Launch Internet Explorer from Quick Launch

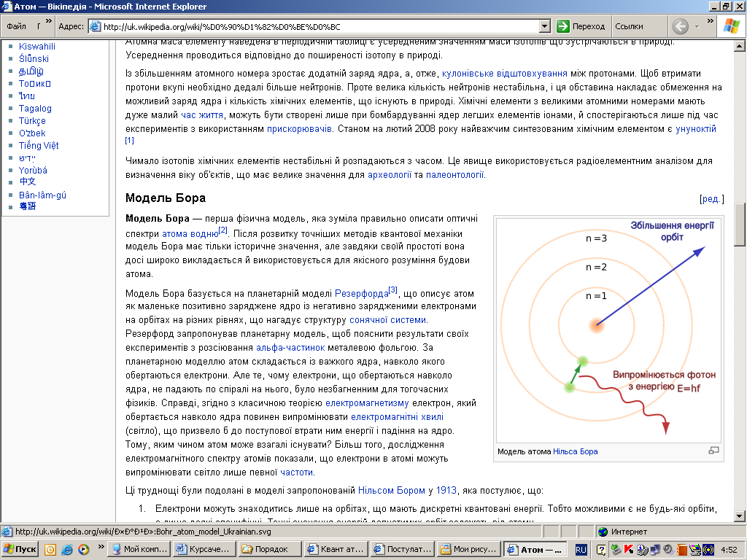coord(67,550)
